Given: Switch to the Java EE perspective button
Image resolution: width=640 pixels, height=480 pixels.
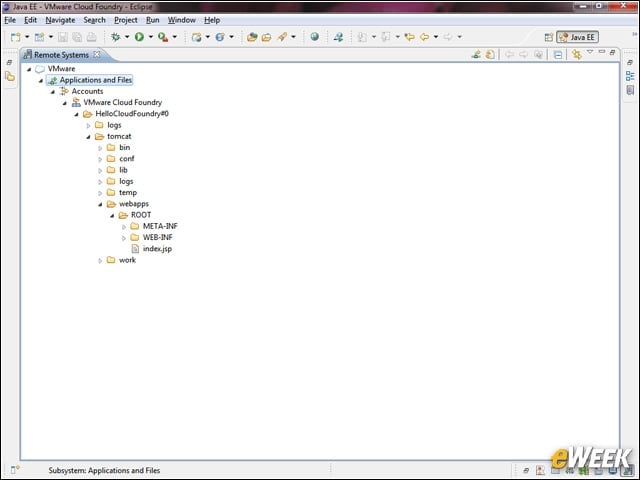Looking at the screenshot, I should (x=577, y=37).
